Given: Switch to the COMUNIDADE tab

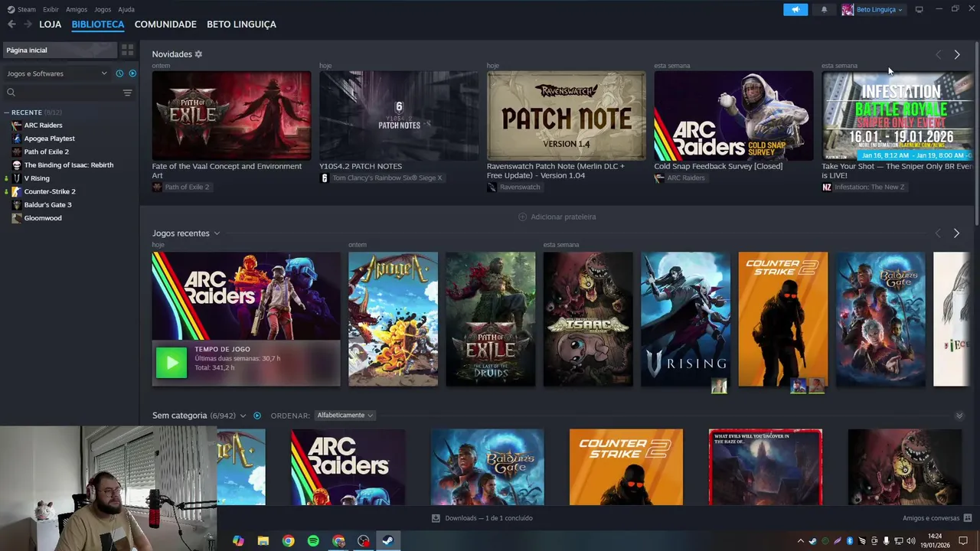Looking at the screenshot, I should tap(165, 24).
